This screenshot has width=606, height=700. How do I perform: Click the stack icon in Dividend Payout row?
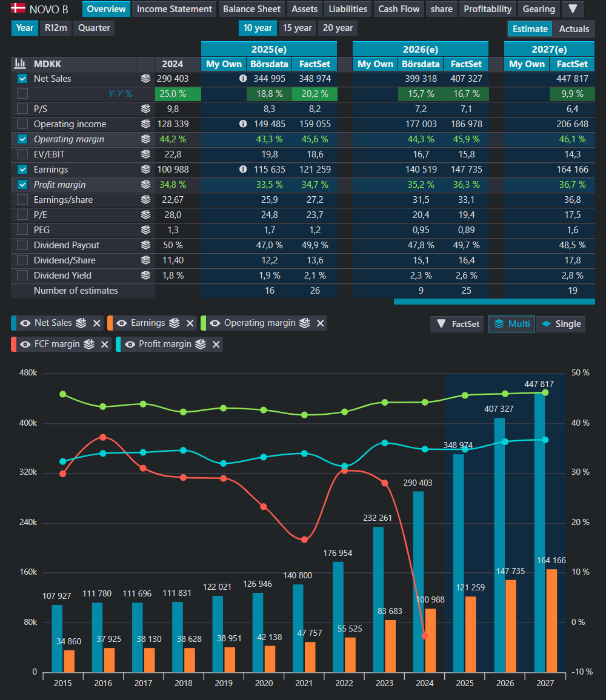tap(145, 245)
